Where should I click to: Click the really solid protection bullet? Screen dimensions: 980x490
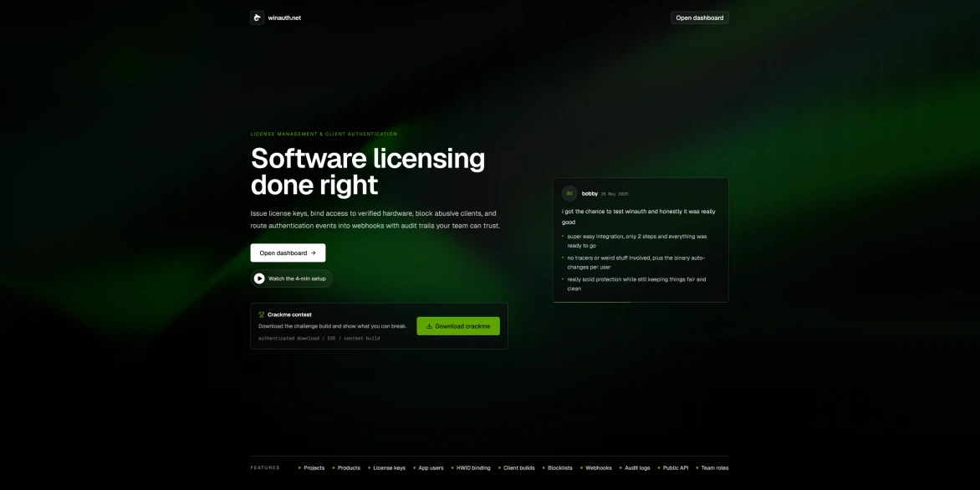tap(636, 283)
